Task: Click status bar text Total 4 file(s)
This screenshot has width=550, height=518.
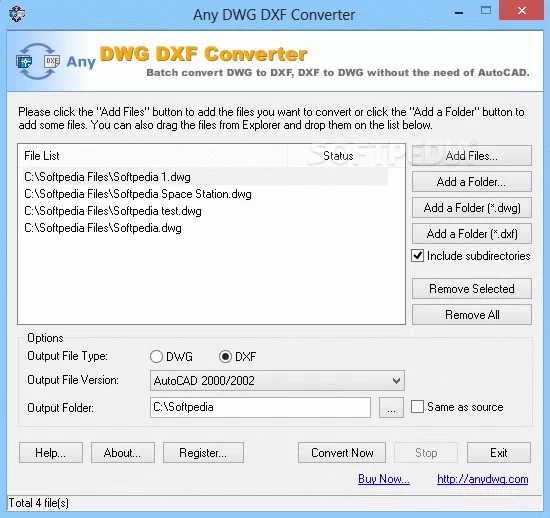Action: pyautogui.click(x=39, y=503)
